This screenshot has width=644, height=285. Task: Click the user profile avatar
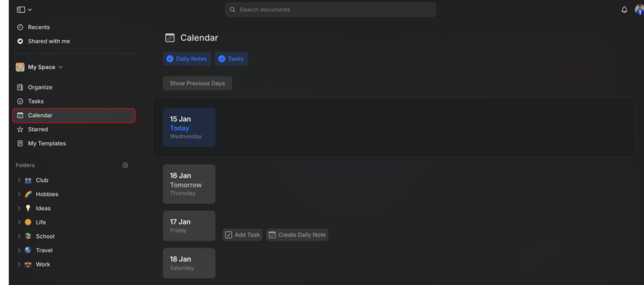(x=639, y=10)
